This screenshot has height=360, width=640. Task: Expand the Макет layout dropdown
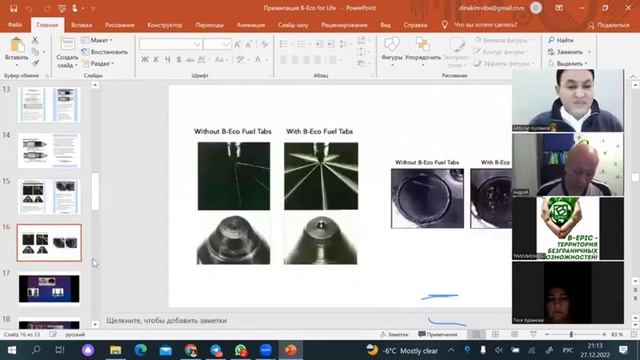(x=97, y=40)
